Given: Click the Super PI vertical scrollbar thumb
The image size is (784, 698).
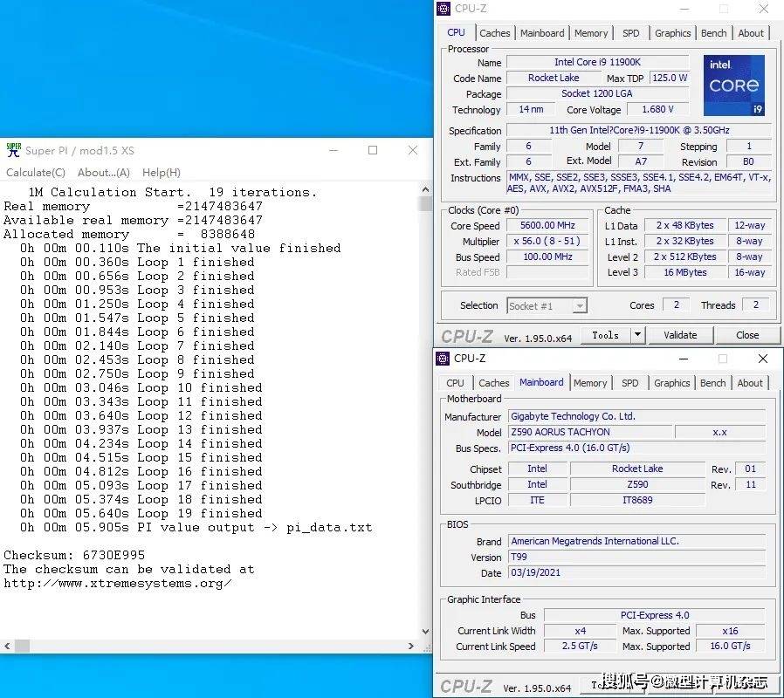Looking at the screenshot, I should (425, 203).
